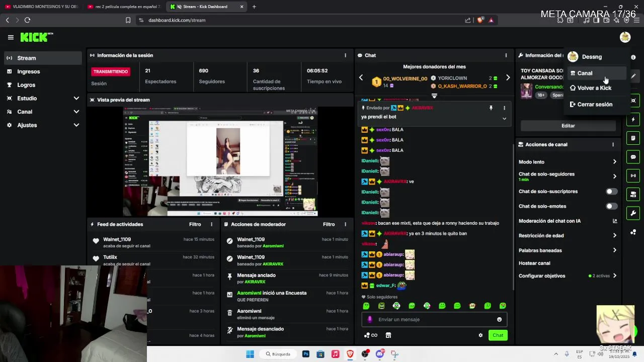644x362 pixels.
Task: Click the Kick logo
Action: click(36, 37)
